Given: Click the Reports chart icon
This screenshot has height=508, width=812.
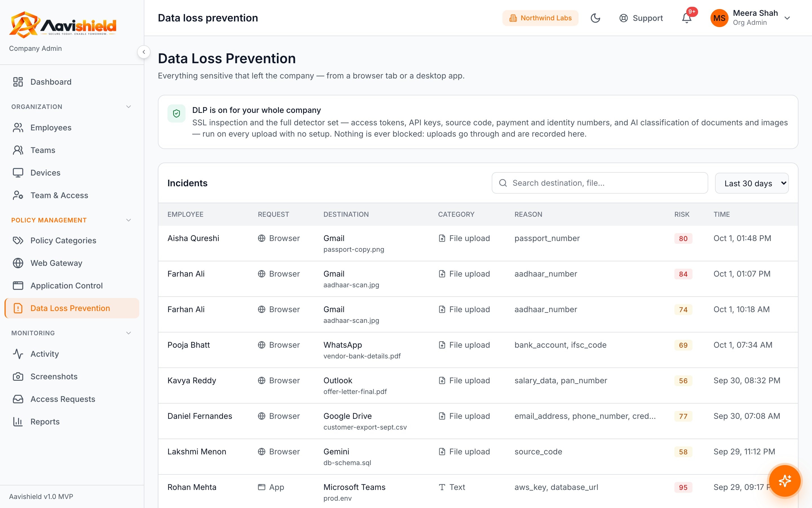Looking at the screenshot, I should [18, 422].
